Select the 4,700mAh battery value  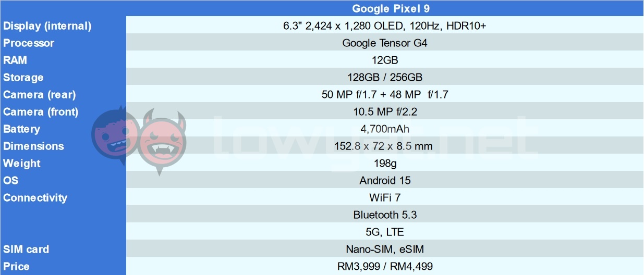(x=384, y=129)
